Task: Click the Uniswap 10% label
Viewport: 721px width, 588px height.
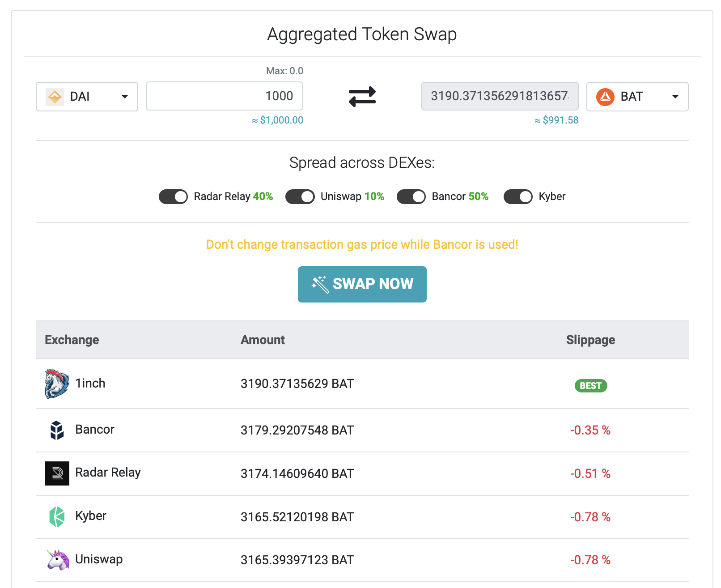Action: [352, 196]
